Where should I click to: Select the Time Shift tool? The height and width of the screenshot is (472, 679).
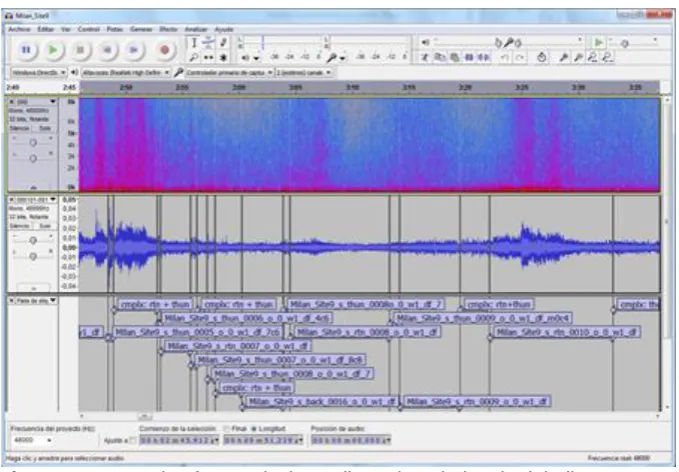[x=208, y=57]
